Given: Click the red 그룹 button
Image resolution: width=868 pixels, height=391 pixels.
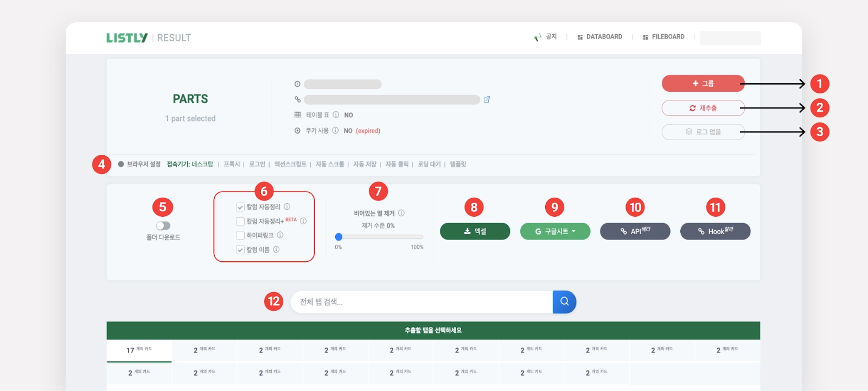Looking at the screenshot, I should click(x=703, y=84).
